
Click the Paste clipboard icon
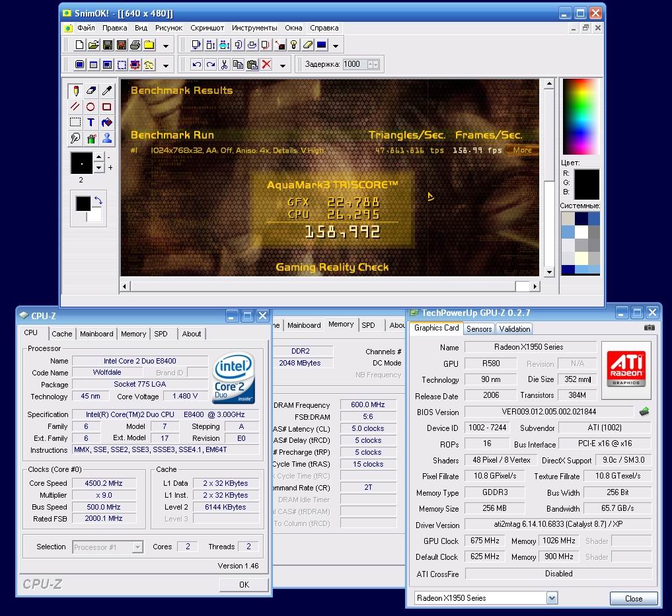click(x=252, y=65)
